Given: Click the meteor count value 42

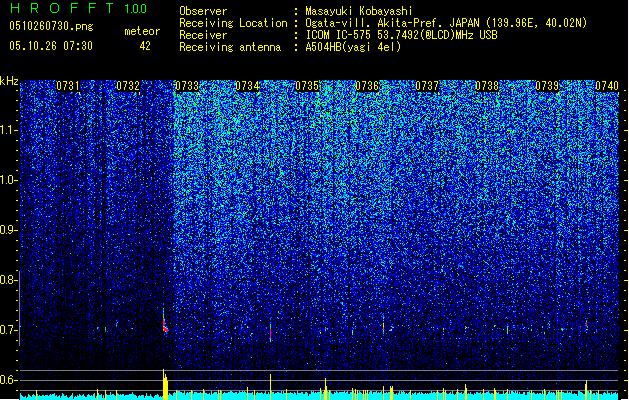Looking at the screenshot, I should click(145, 46).
